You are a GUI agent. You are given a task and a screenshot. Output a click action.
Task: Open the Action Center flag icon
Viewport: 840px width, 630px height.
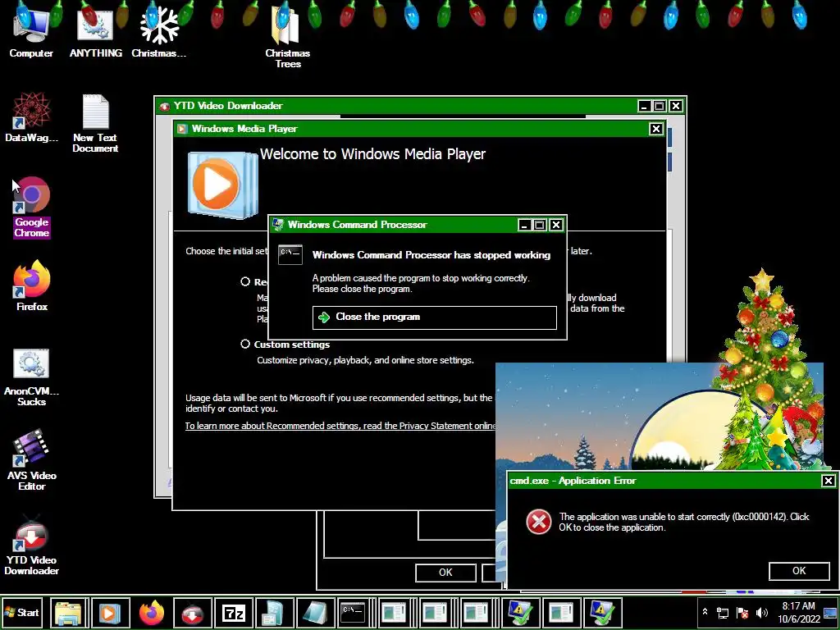(x=742, y=612)
